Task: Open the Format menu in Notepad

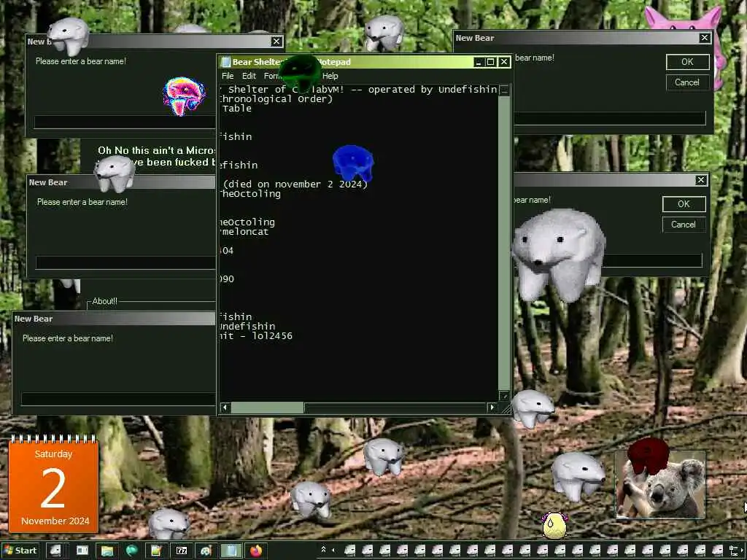Action: [x=272, y=76]
